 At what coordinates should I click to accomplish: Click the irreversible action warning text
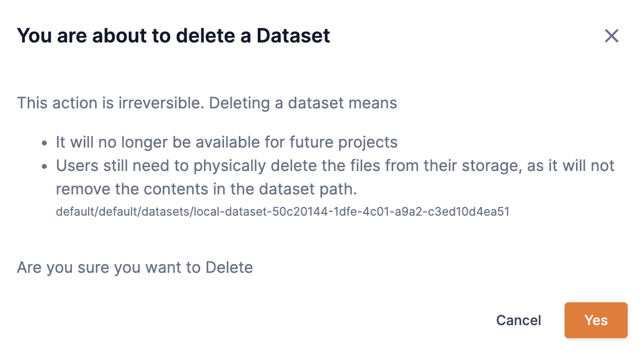coord(207,103)
